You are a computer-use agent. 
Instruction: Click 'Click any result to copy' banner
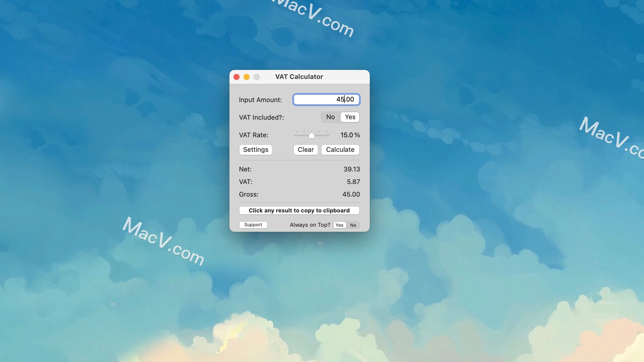pyautogui.click(x=299, y=210)
